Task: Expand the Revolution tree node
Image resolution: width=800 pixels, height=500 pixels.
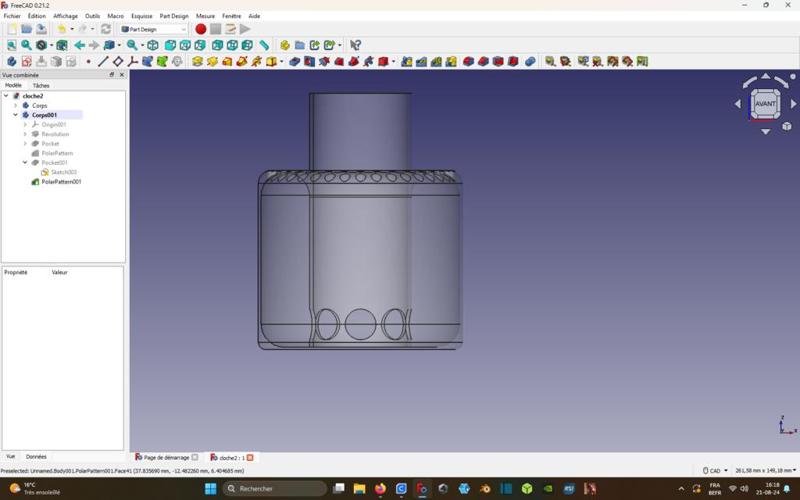Action: (x=25, y=134)
